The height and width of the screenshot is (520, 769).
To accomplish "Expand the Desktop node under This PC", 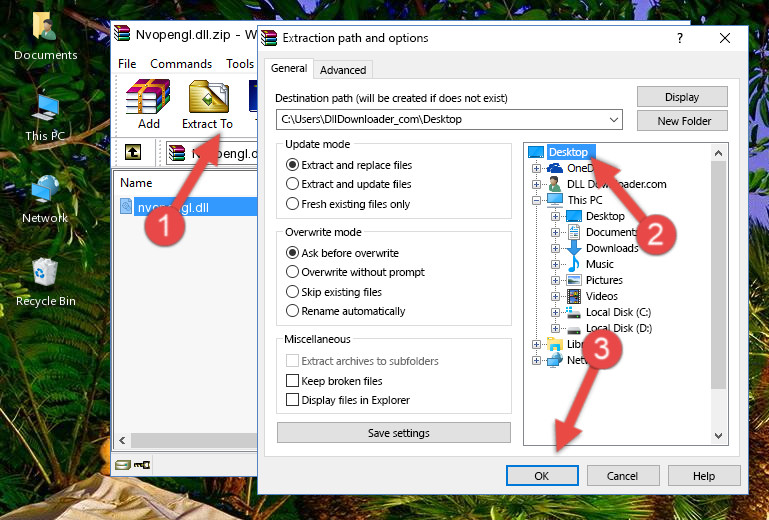I will (x=555, y=216).
